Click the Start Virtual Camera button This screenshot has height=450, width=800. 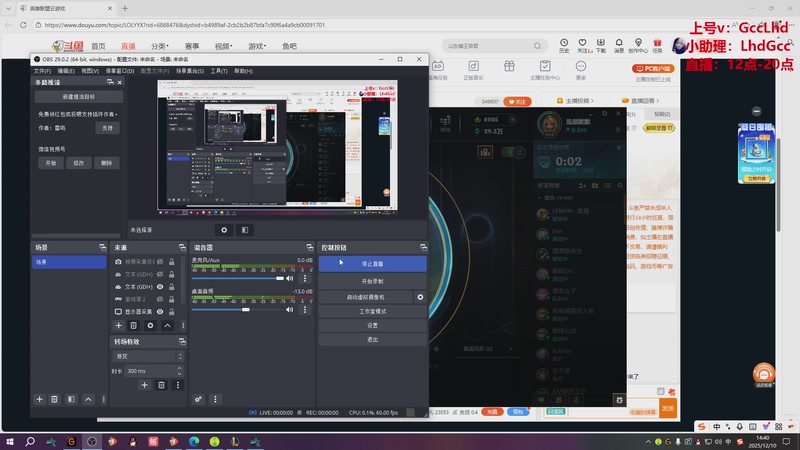point(365,297)
